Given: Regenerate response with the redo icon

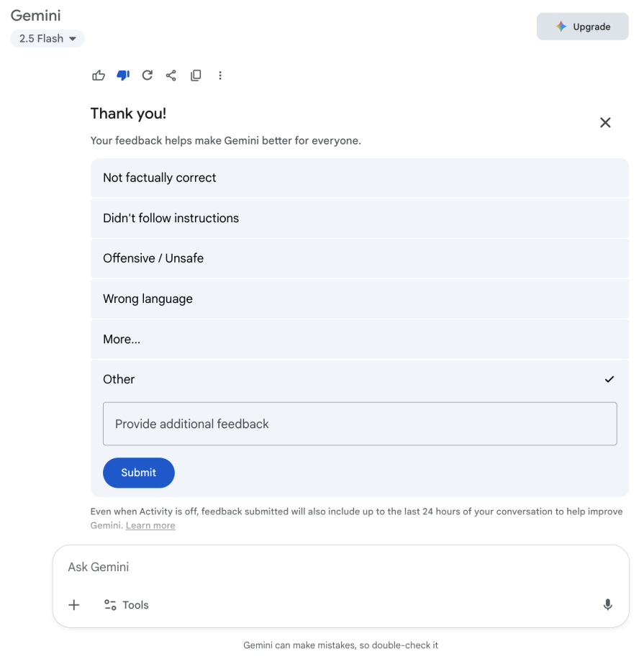Looking at the screenshot, I should (x=147, y=76).
